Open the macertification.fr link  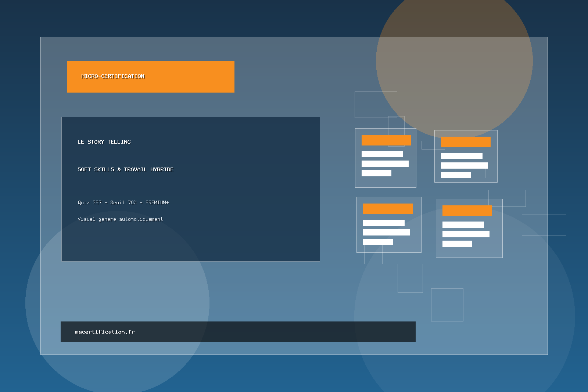[105, 332]
